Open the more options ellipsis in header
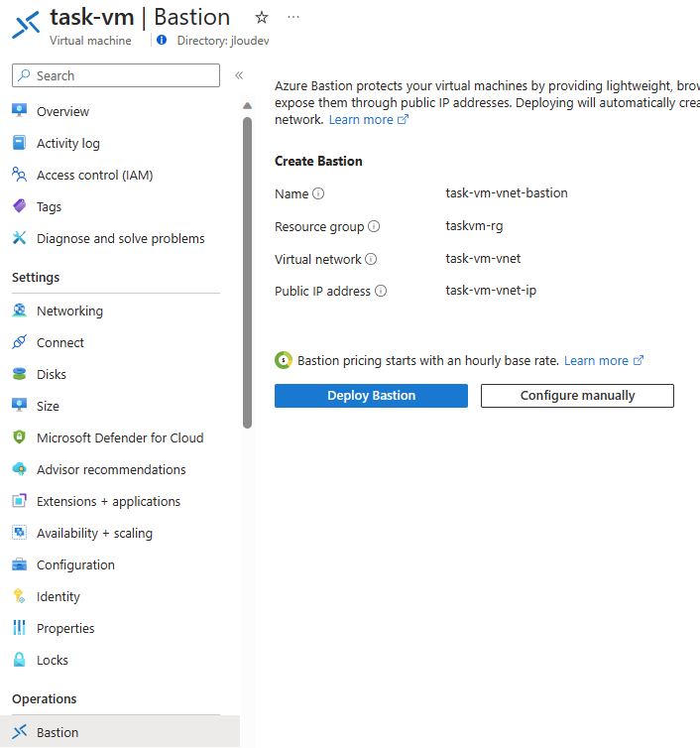The image size is (700, 748). pyautogui.click(x=293, y=17)
